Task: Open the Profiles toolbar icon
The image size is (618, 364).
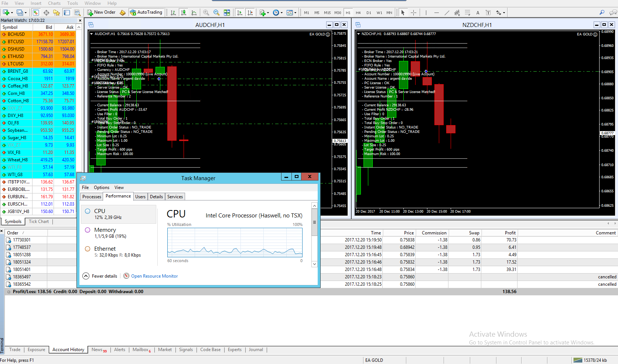Action: coord(20,13)
